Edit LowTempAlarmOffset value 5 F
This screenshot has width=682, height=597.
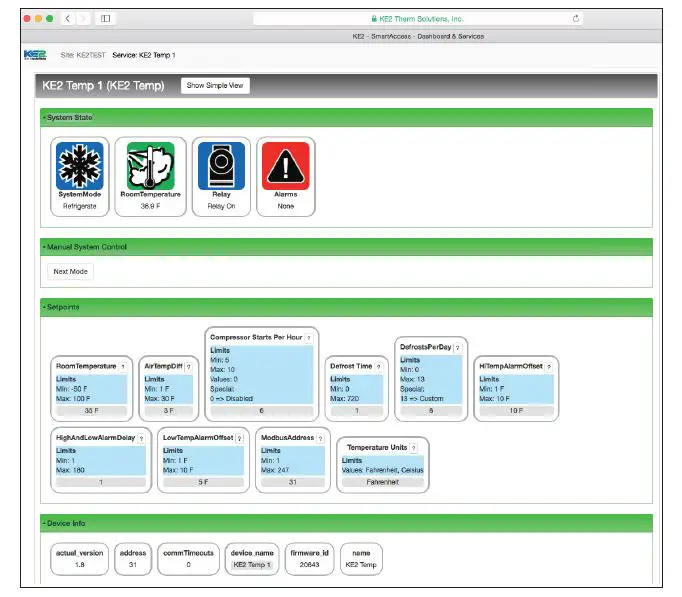coord(203,483)
